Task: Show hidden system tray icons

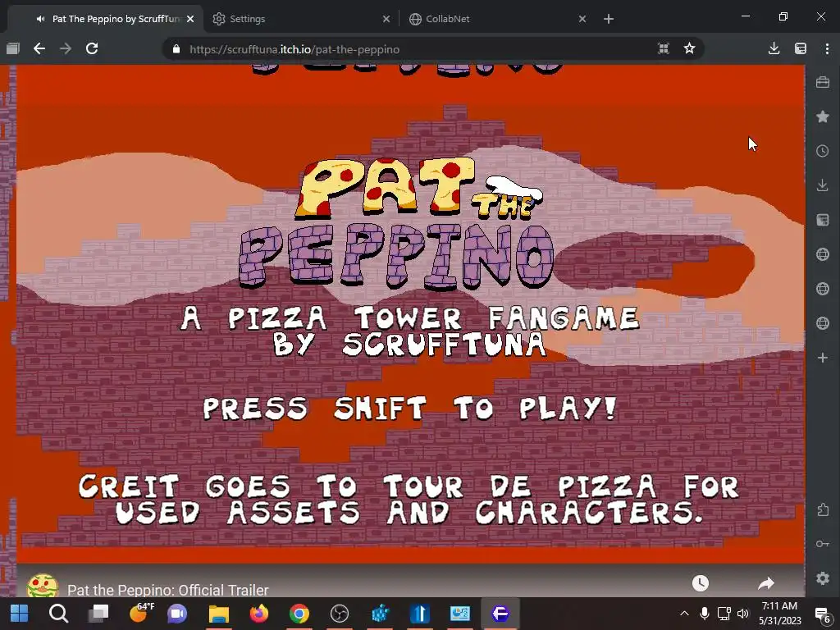Action: coord(684,614)
